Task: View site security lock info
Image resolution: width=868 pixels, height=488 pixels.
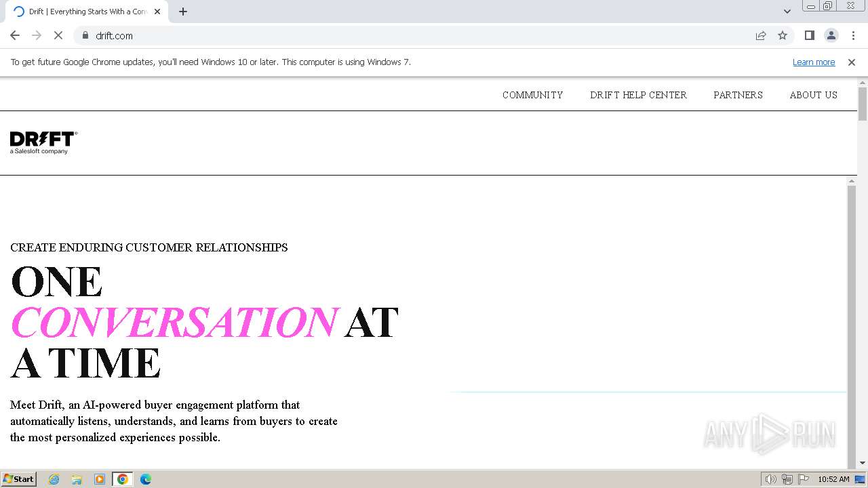Action: [x=85, y=35]
